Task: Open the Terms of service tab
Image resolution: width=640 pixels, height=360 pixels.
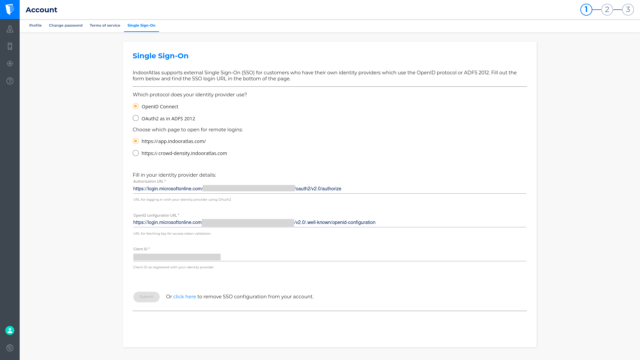Action: [105, 25]
